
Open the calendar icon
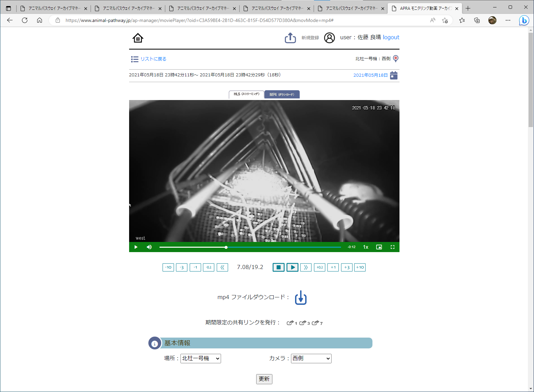(394, 75)
